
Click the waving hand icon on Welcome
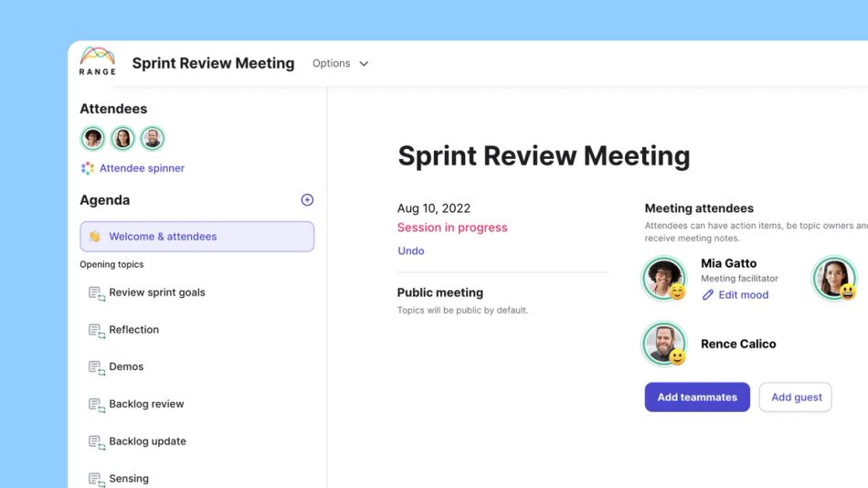95,237
